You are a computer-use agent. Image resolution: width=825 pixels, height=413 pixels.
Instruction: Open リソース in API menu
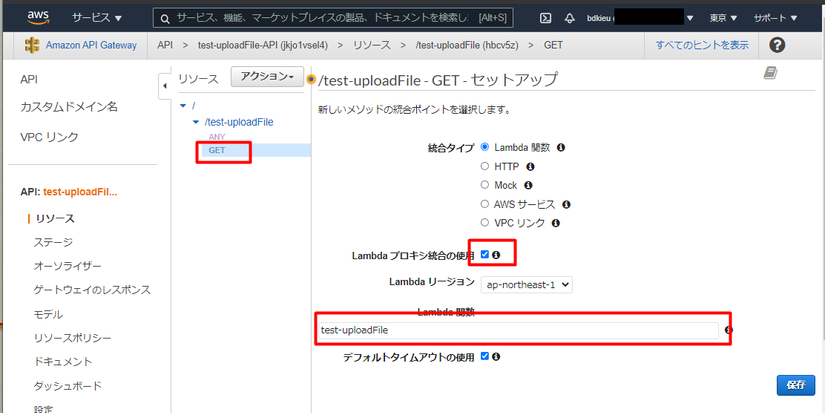coord(55,218)
